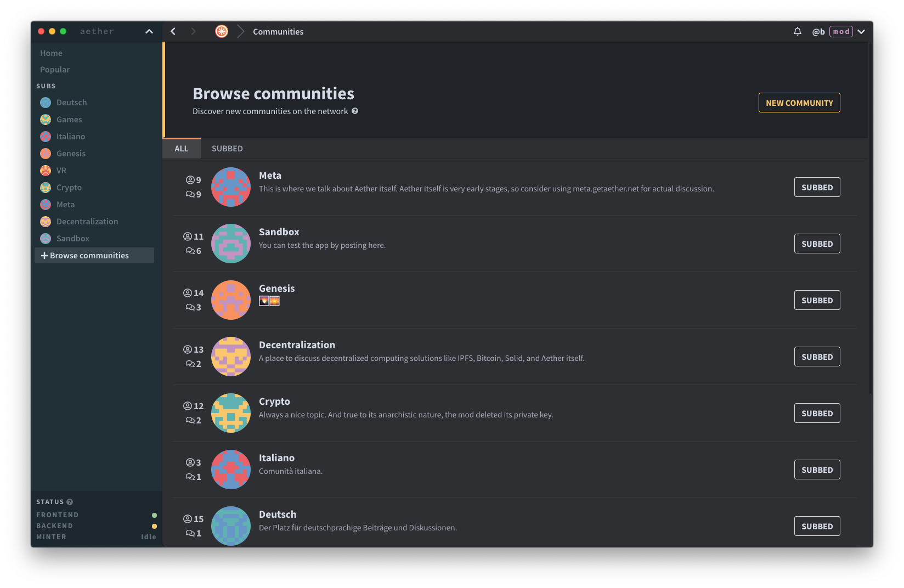Open the notifications bell
Image resolution: width=904 pixels, height=588 pixels.
coord(798,31)
